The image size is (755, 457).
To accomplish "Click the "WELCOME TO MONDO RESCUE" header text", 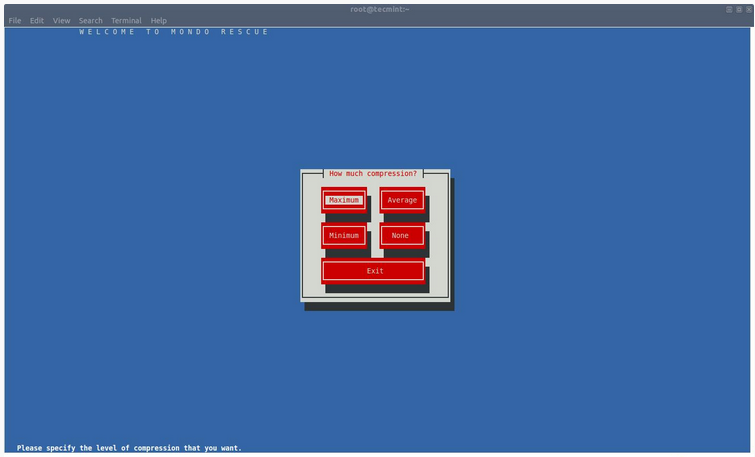I will 174,32.
